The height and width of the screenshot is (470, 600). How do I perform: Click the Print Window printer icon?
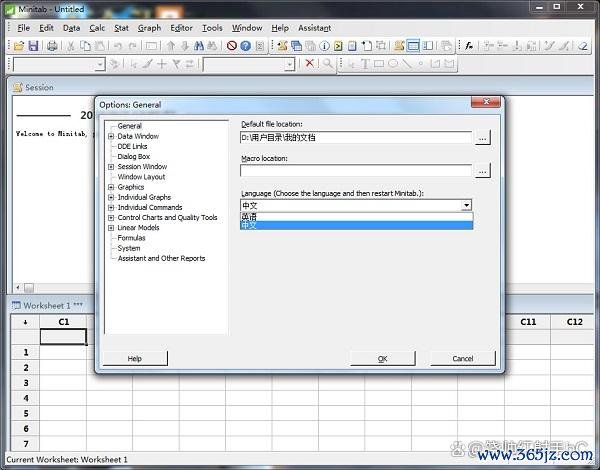coord(52,46)
